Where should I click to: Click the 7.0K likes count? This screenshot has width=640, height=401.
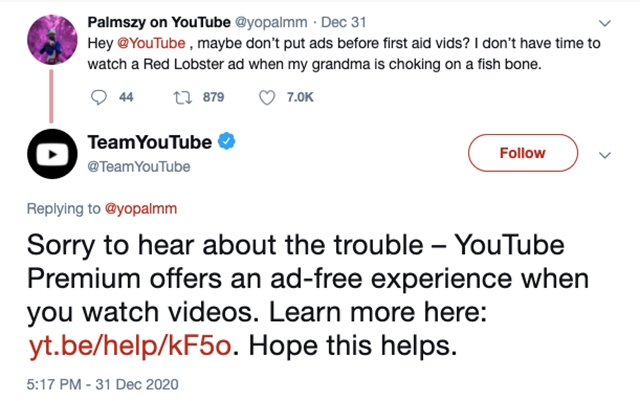pyautogui.click(x=300, y=97)
